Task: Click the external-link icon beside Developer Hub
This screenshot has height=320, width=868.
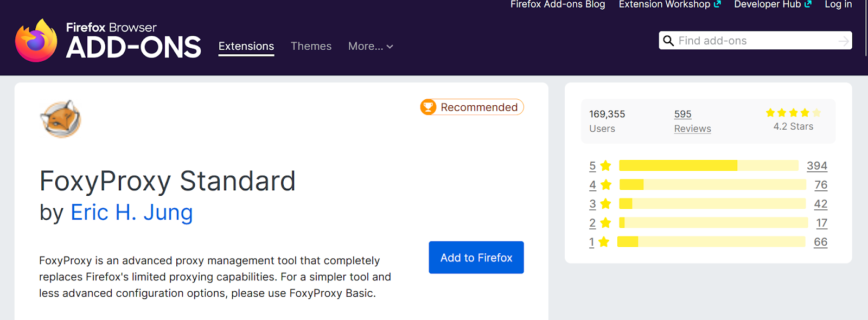Action: tap(808, 4)
